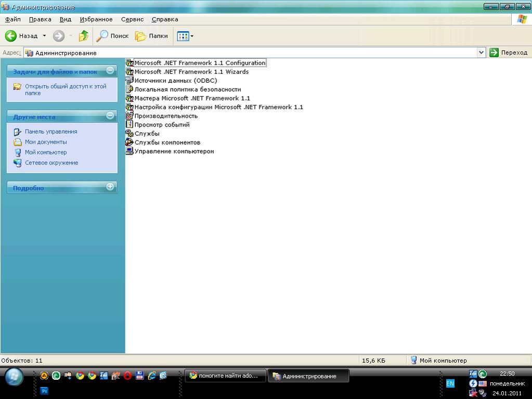This screenshot has width=532, height=399.
Task: Open Мой компьютер sidebar link
Action: pyautogui.click(x=46, y=152)
